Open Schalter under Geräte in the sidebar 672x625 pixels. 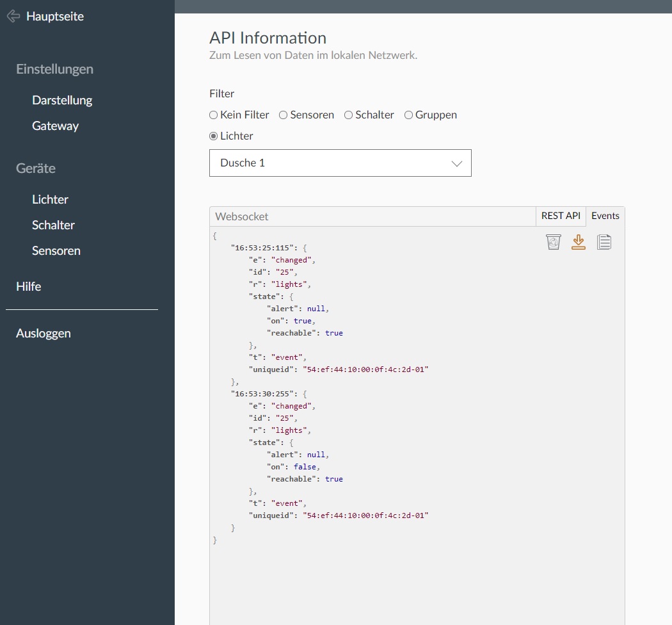tap(53, 225)
